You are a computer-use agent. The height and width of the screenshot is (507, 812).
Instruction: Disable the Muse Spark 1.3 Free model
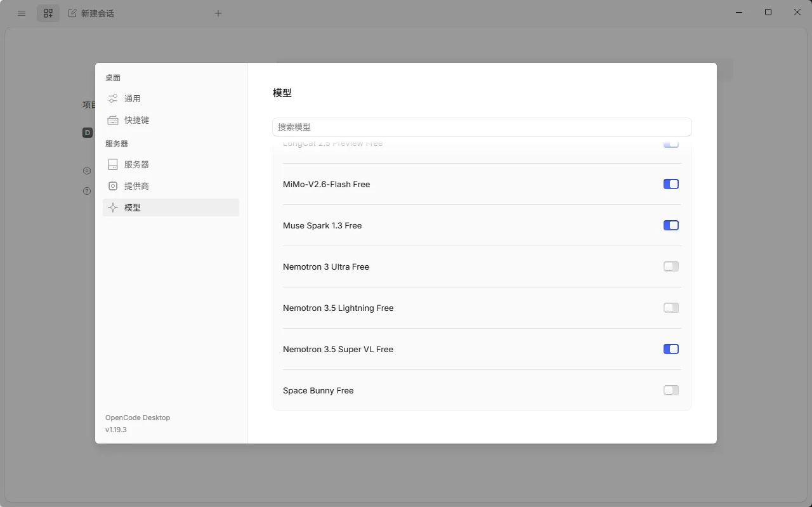click(x=671, y=225)
